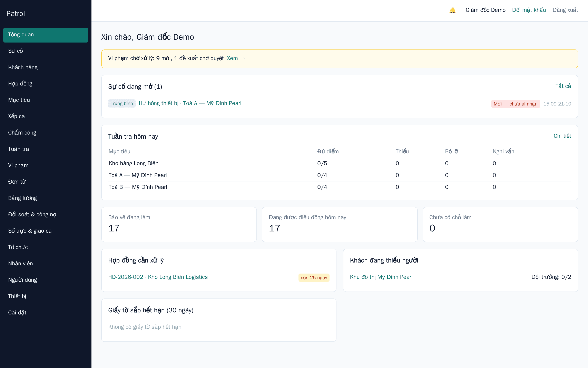Open Sổ trực & giao ca
The width and height of the screenshot is (588, 368).
[46, 231]
